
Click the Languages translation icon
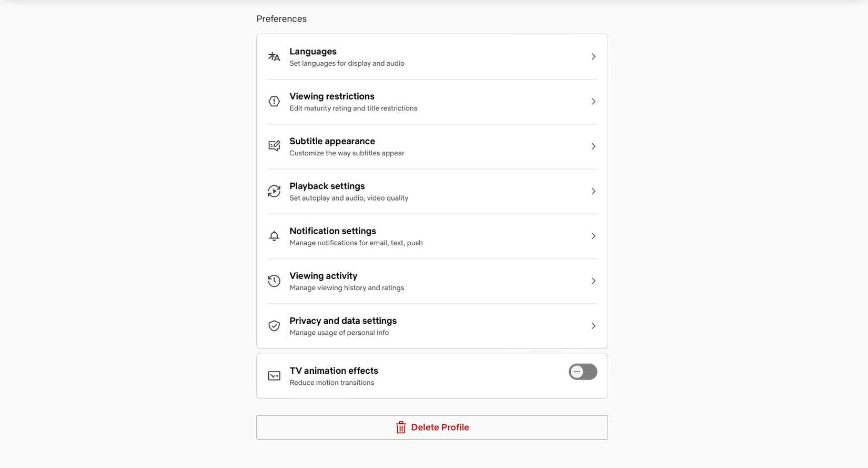tap(274, 56)
